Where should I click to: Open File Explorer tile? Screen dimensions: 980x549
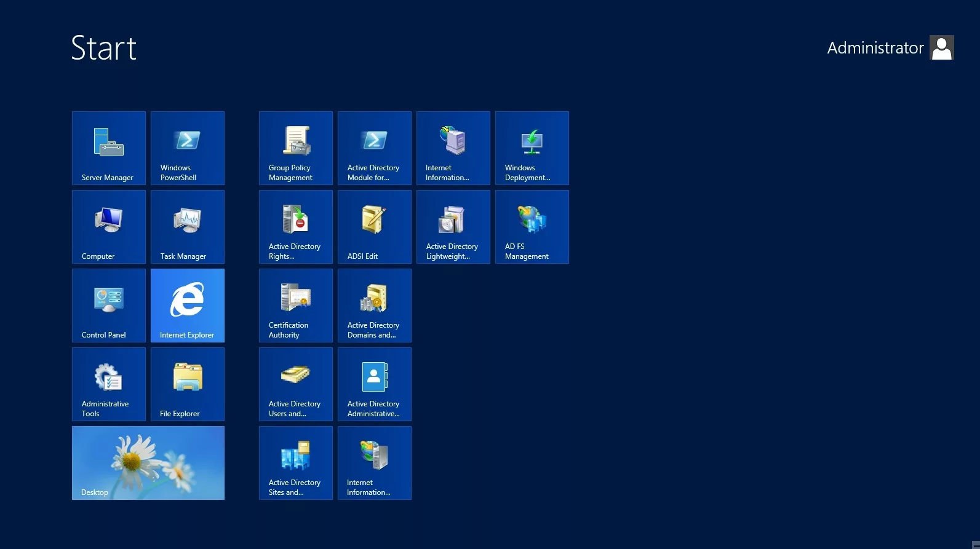pos(188,384)
